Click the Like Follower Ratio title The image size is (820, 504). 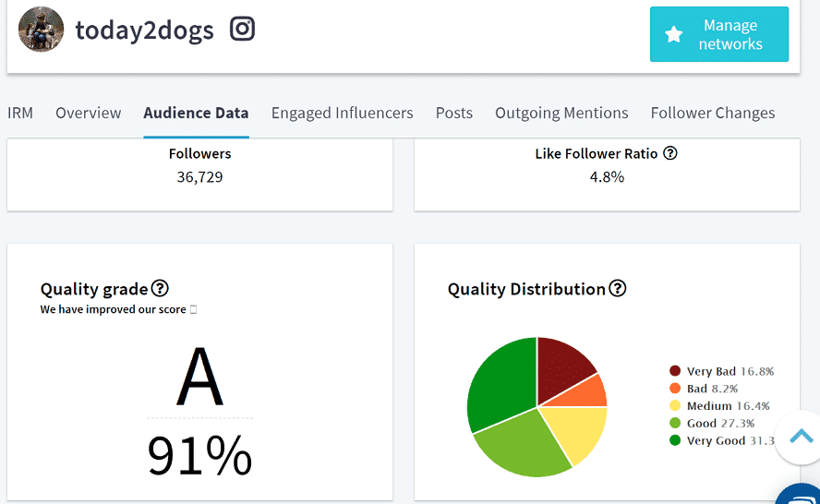point(597,154)
